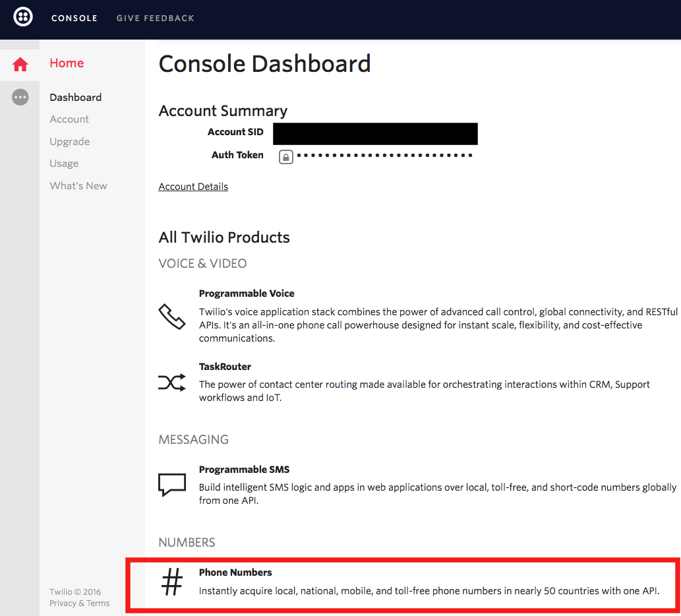The width and height of the screenshot is (681, 616).
Task: Select Home in the sidebar
Action: [67, 63]
